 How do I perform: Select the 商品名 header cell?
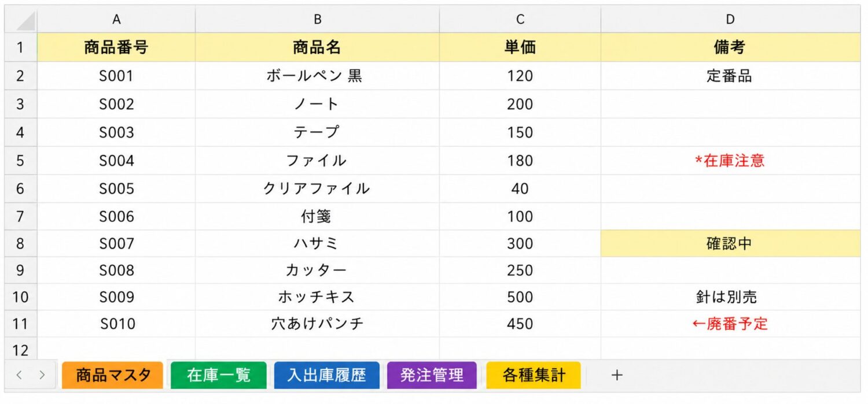click(x=317, y=47)
